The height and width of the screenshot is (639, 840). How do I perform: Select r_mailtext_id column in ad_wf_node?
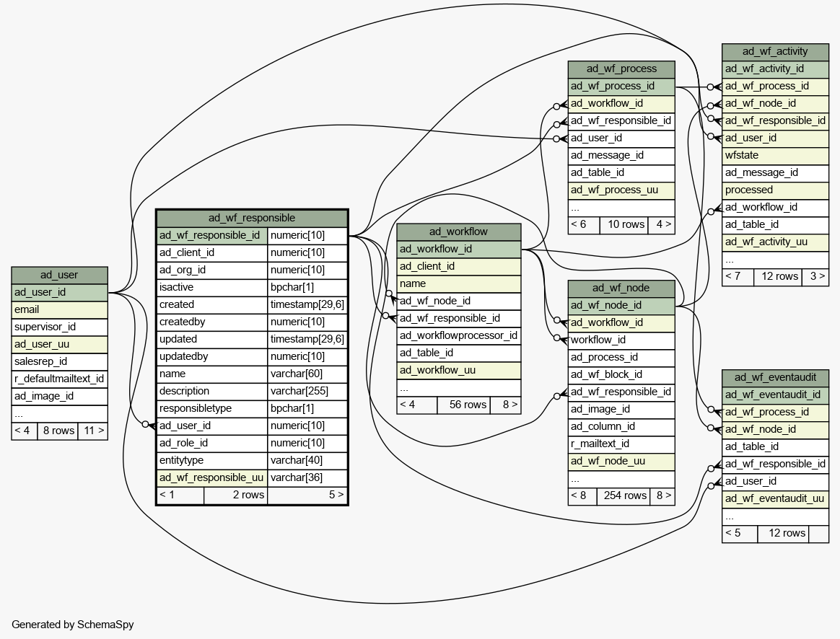[621, 444]
